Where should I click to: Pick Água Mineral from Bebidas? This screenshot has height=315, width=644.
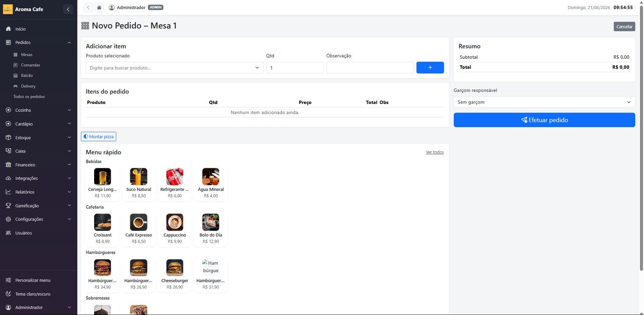[211, 183]
